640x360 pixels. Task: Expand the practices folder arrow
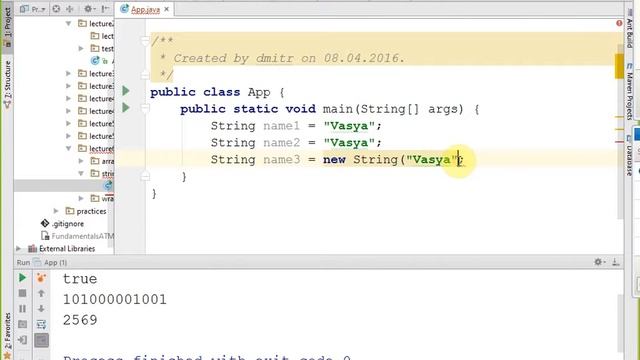click(56, 211)
